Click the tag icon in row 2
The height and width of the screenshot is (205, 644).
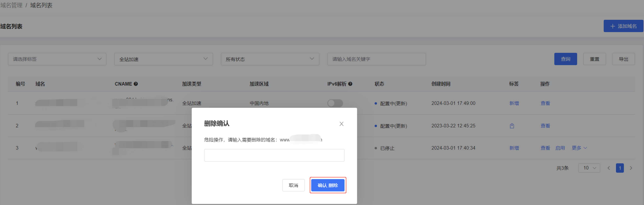click(512, 126)
